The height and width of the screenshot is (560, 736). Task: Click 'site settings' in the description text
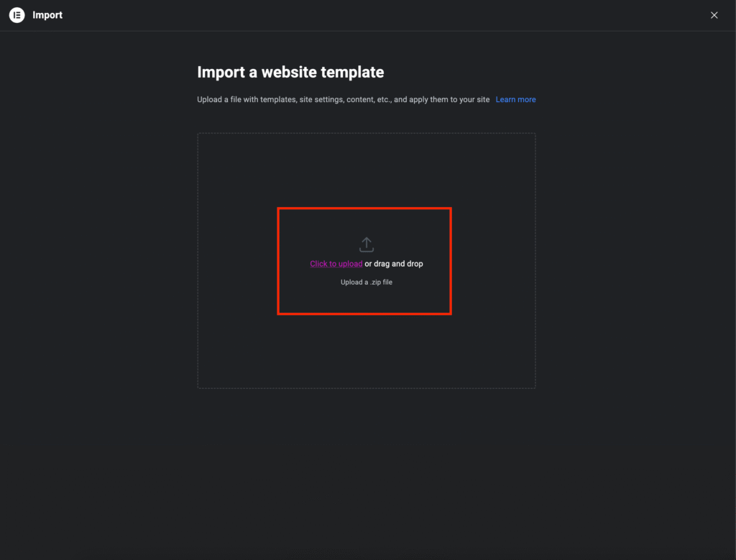(321, 100)
